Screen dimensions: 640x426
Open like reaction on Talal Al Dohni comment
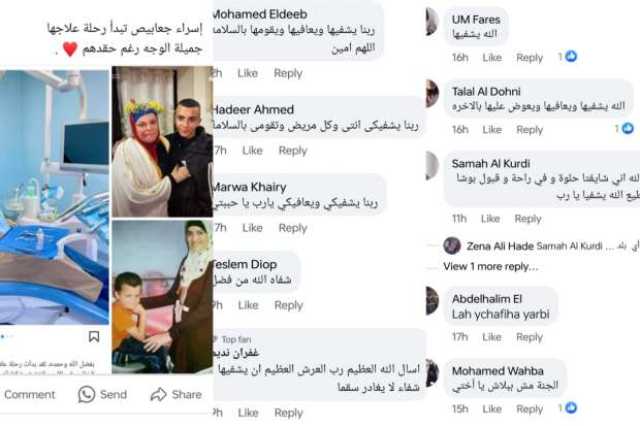[x=627, y=129]
